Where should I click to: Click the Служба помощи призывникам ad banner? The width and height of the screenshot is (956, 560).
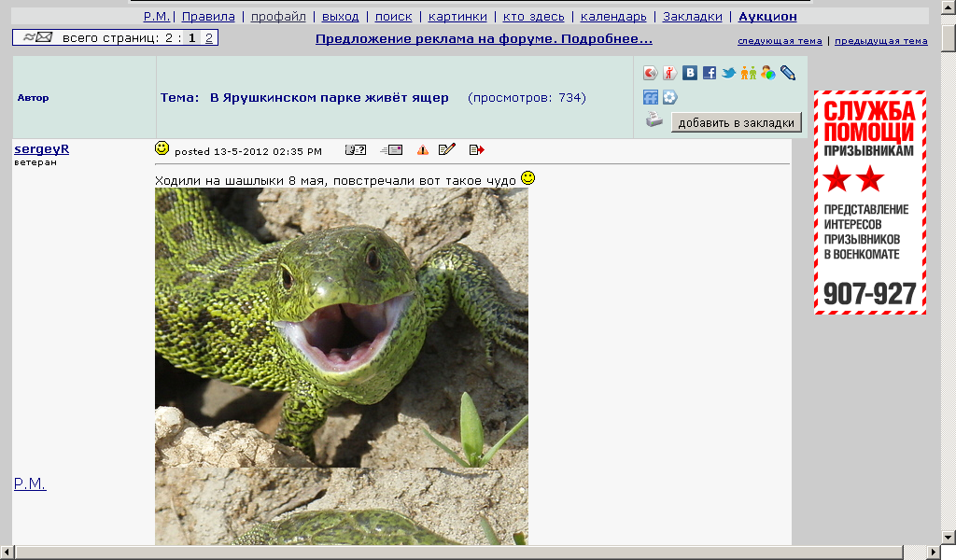pyautogui.click(x=870, y=203)
